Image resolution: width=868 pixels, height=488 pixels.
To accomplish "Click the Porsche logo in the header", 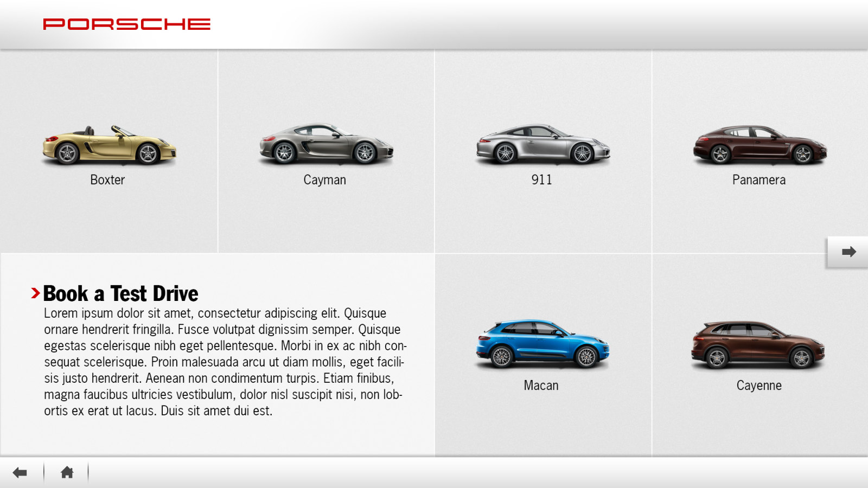I will [x=127, y=24].
